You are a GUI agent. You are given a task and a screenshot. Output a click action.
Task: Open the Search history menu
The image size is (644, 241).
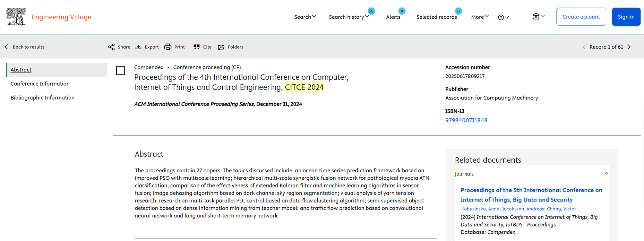tap(349, 17)
